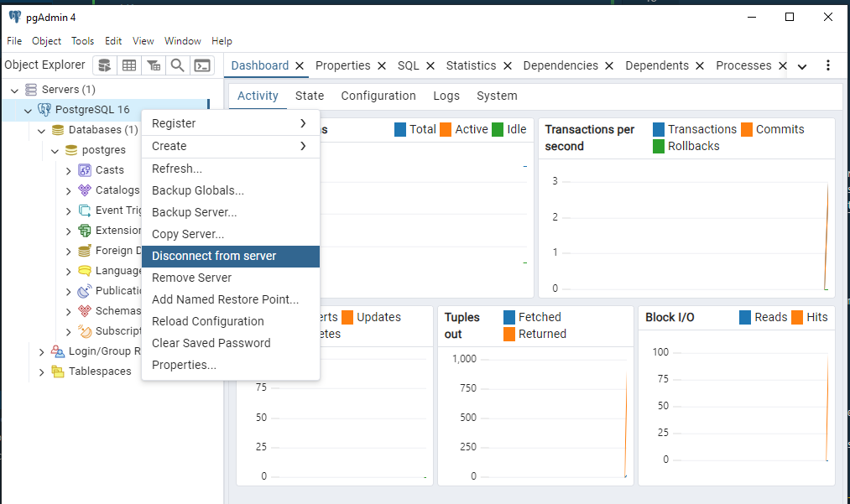This screenshot has width=850, height=504.
Task: Toggle the Total legend in sessions chart
Action: (x=415, y=129)
